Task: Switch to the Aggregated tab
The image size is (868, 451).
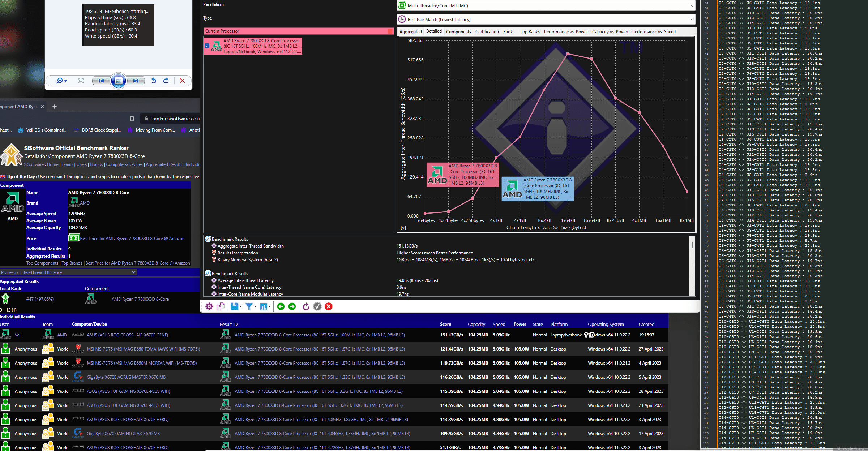Action: (x=410, y=32)
